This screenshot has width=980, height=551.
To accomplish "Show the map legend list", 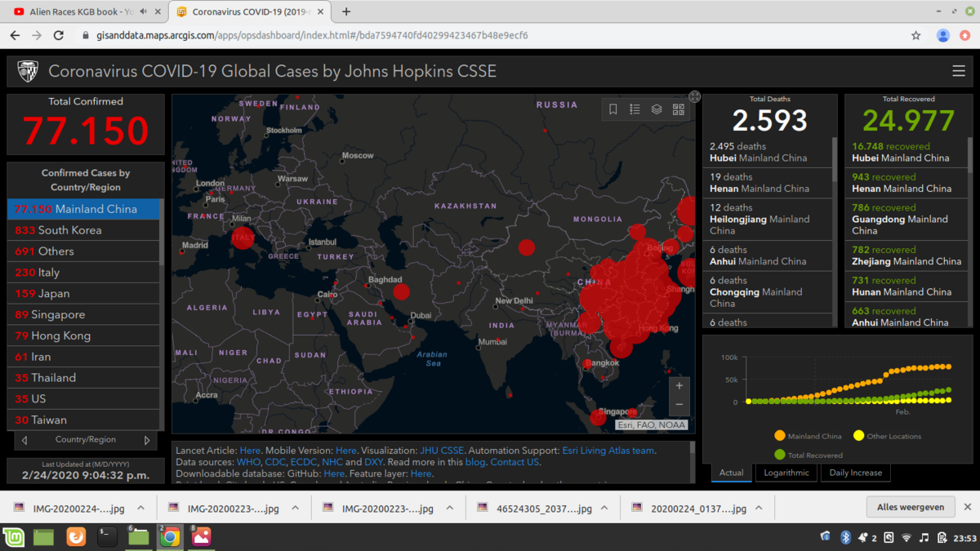I will click(635, 109).
